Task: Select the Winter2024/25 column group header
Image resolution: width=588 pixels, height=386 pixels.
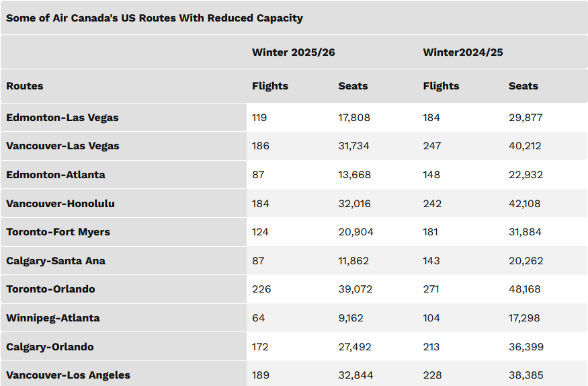Action: tap(463, 52)
